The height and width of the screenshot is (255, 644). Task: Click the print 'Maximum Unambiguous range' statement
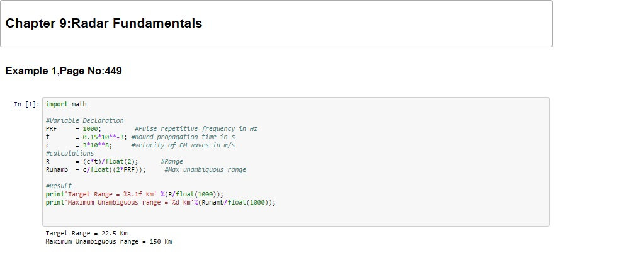tap(161, 203)
